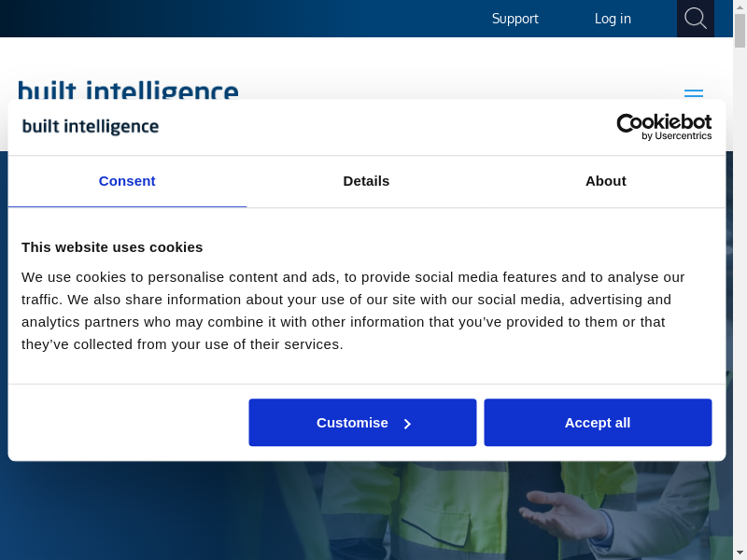Open the hamburger navigation menu

click(x=693, y=93)
